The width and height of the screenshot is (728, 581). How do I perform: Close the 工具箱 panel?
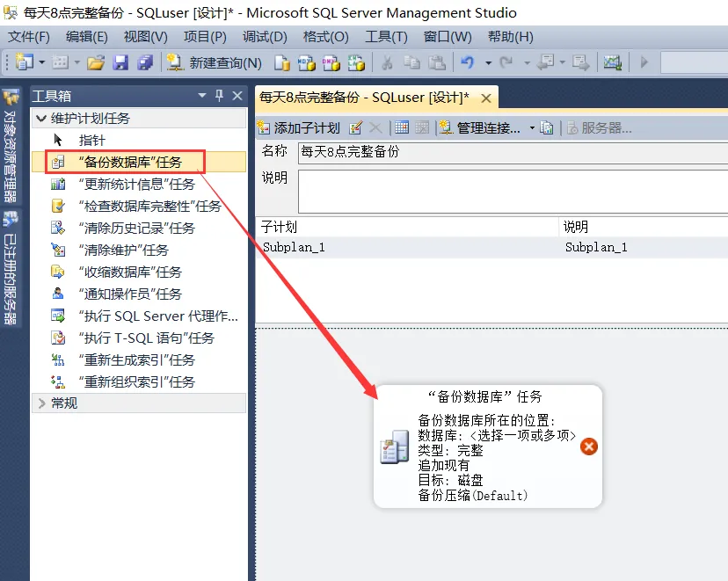237,96
